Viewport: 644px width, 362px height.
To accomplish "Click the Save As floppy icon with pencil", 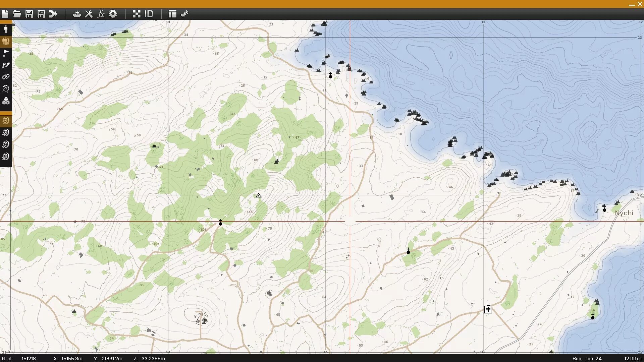I will pyautogui.click(x=41, y=14).
